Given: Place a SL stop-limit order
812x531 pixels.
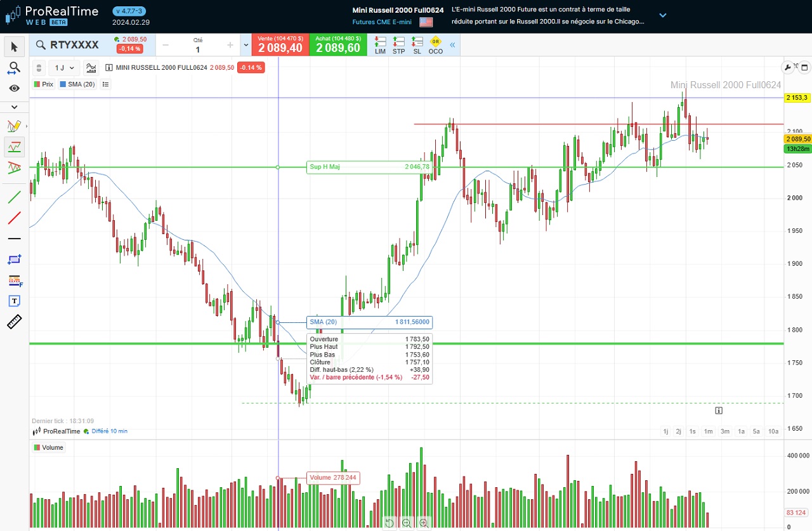Looking at the screenshot, I should [x=417, y=45].
